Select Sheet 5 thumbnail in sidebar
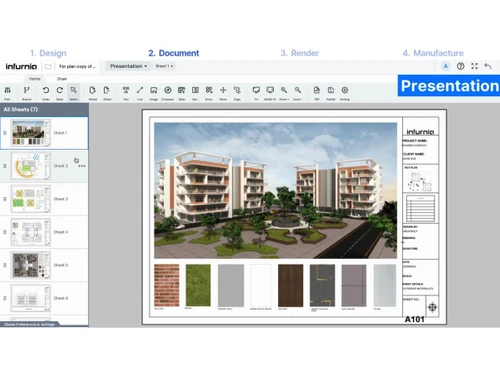 click(x=31, y=265)
